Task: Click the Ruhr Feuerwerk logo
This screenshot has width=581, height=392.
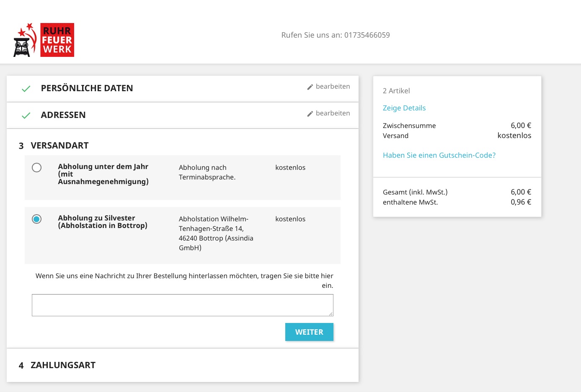Action: click(x=44, y=40)
